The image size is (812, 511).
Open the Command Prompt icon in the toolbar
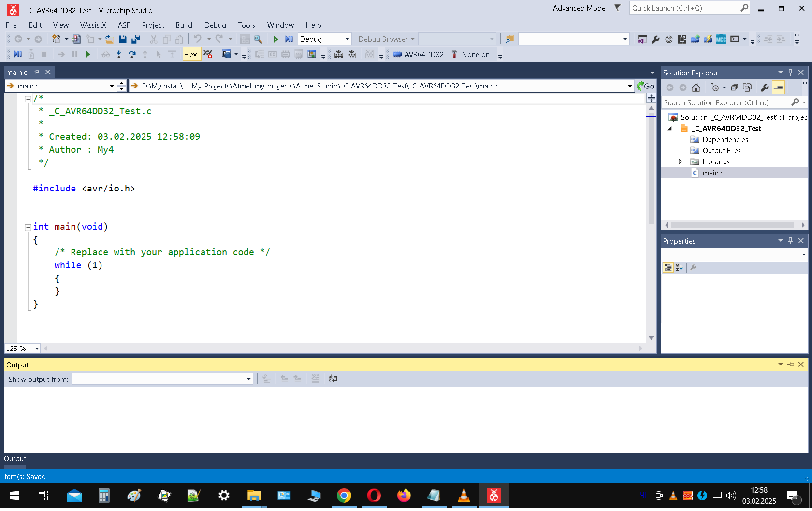click(735, 39)
